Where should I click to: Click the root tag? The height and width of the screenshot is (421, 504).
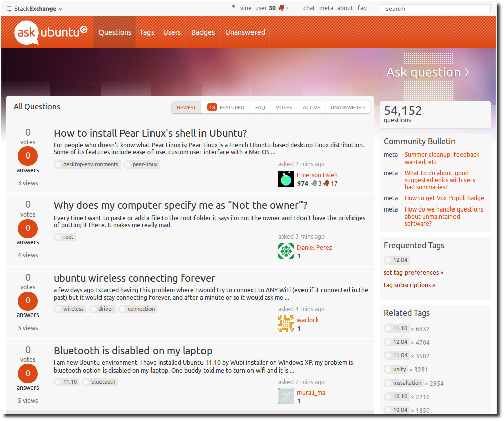tap(65, 237)
